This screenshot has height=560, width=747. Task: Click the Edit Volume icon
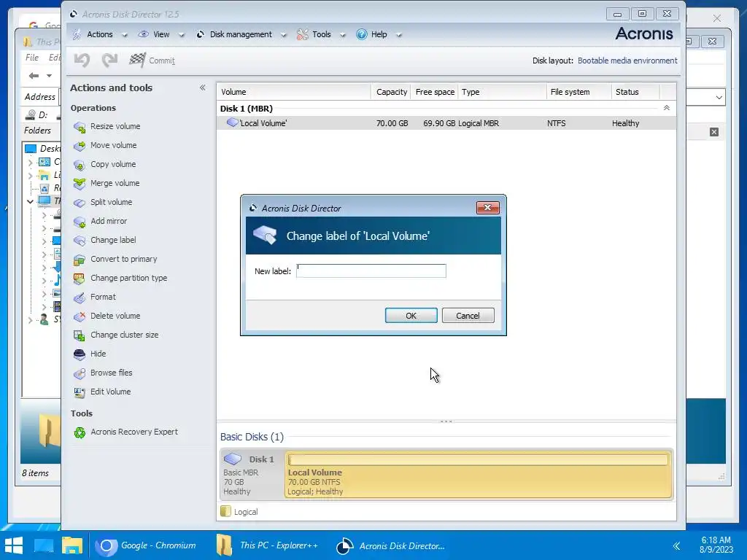80,392
